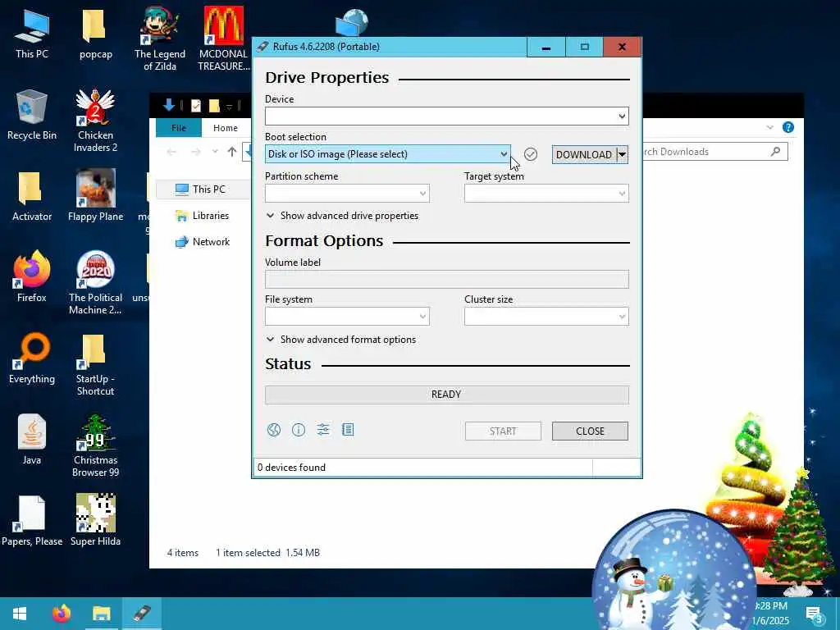Open recent locations dropdown in Explorer
840x630 pixels.
coord(215,152)
